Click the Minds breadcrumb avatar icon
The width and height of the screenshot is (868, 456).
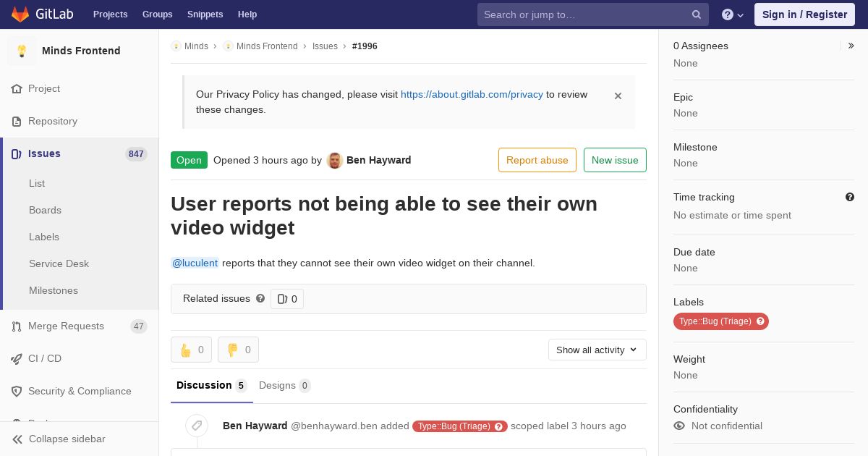pos(176,46)
